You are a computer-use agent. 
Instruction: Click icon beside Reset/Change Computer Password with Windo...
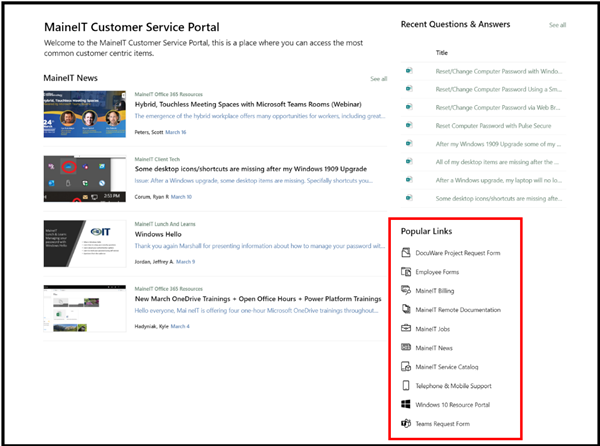click(409, 70)
